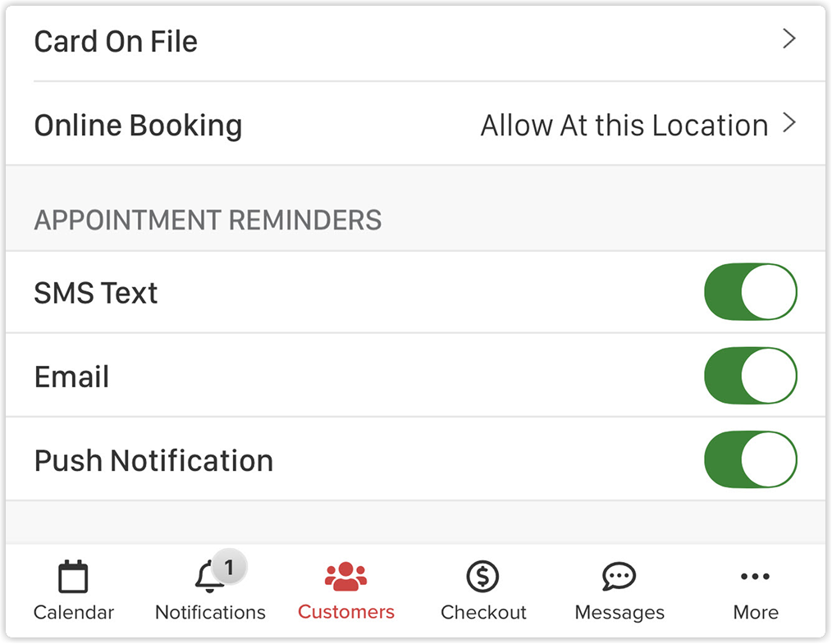832x644 pixels.
Task: Open the Checkout dollar icon
Action: coord(482,577)
